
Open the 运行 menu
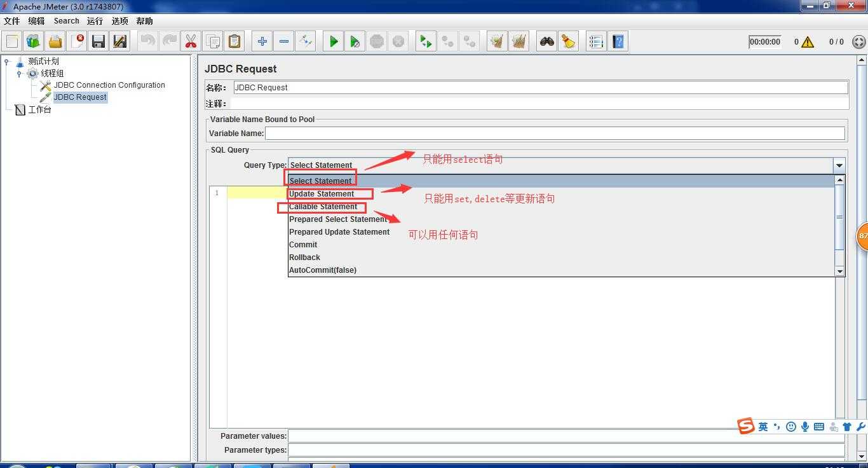click(95, 21)
